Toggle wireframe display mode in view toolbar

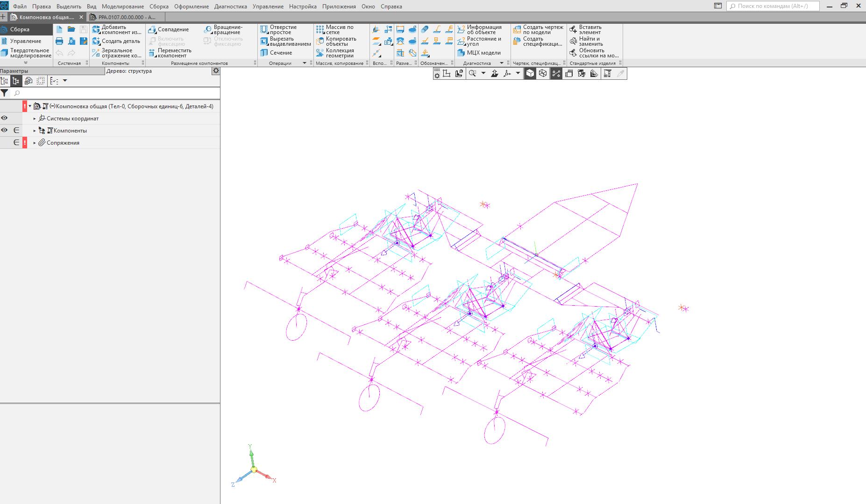point(543,73)
